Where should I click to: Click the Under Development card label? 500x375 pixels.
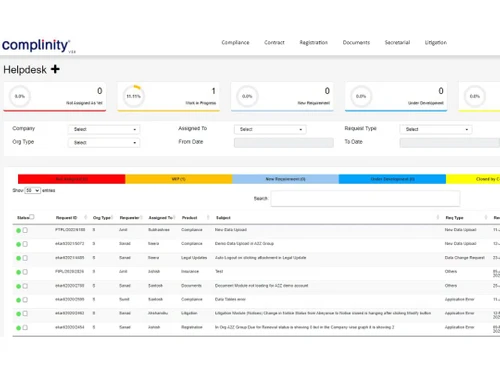tap(426, 103)
